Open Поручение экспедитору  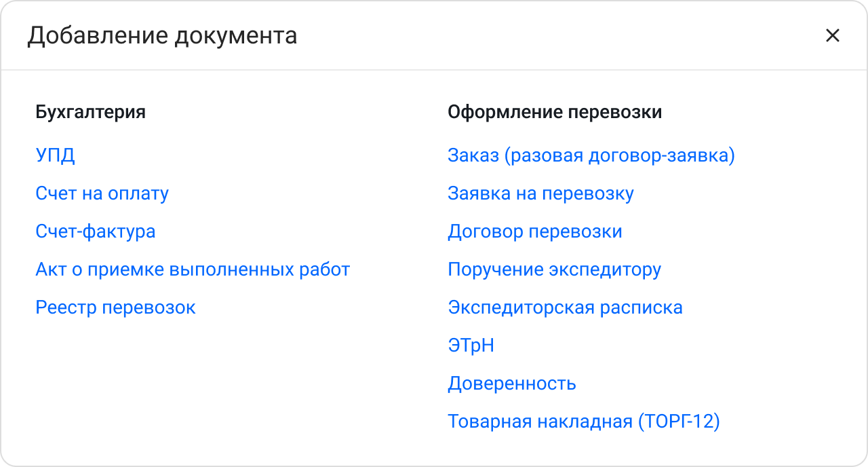554,269
